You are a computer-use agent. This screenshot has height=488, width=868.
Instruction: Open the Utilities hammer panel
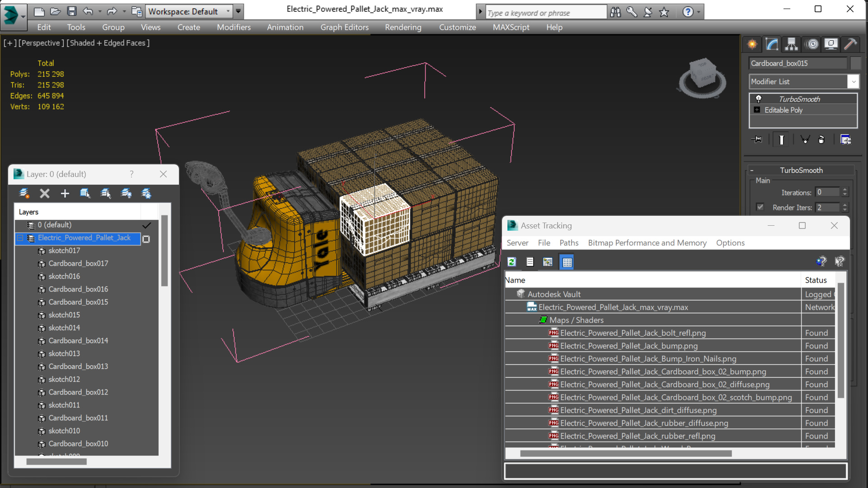(x=850, y=44)
